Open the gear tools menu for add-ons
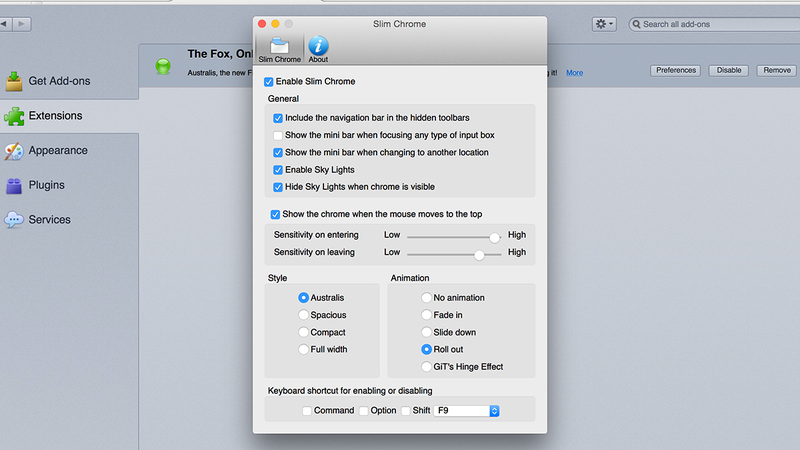This screenshot has width=800, height=450. point(604,24)
